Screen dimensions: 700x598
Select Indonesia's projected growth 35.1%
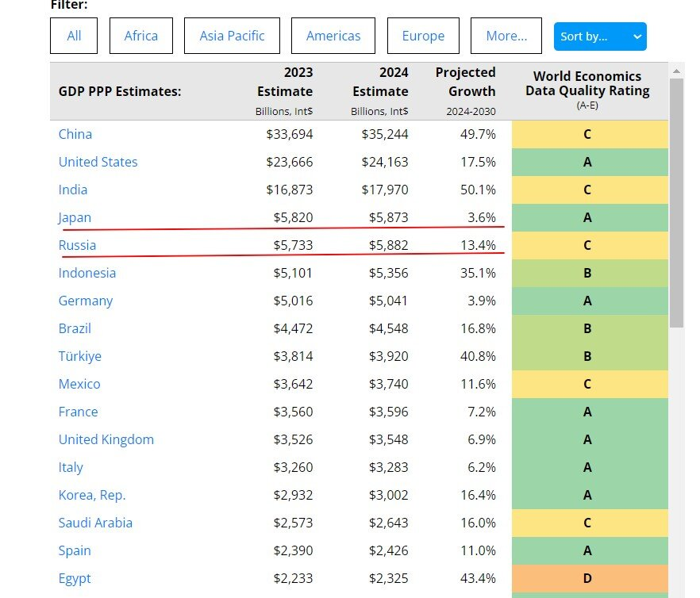pyautogui.click(x=478, y=273)
